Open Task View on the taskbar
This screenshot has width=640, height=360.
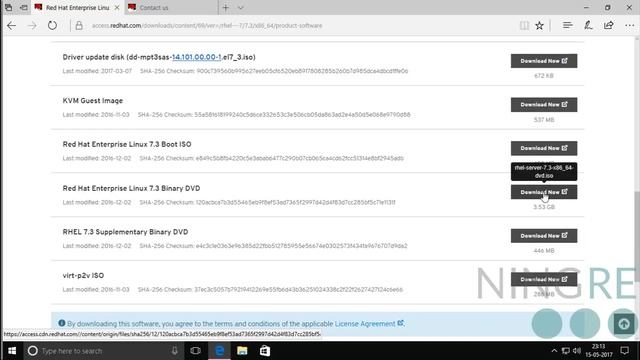(196, 351)
